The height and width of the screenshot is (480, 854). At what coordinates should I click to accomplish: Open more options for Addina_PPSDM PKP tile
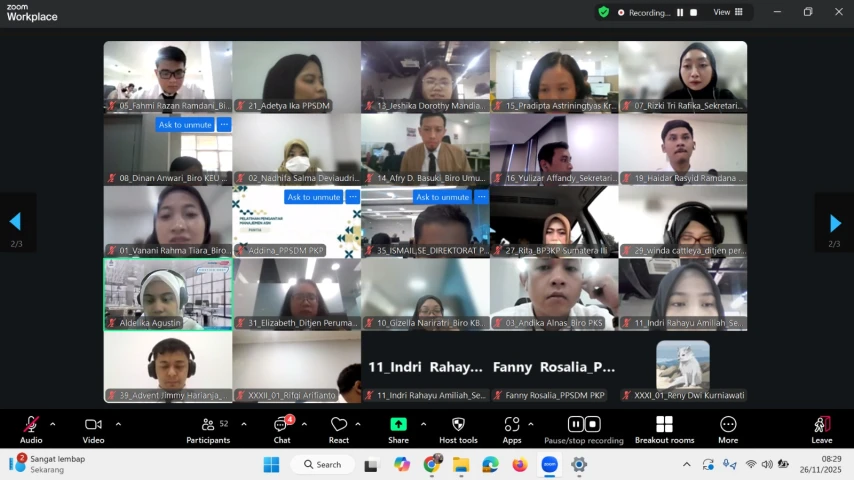point(353,197)
